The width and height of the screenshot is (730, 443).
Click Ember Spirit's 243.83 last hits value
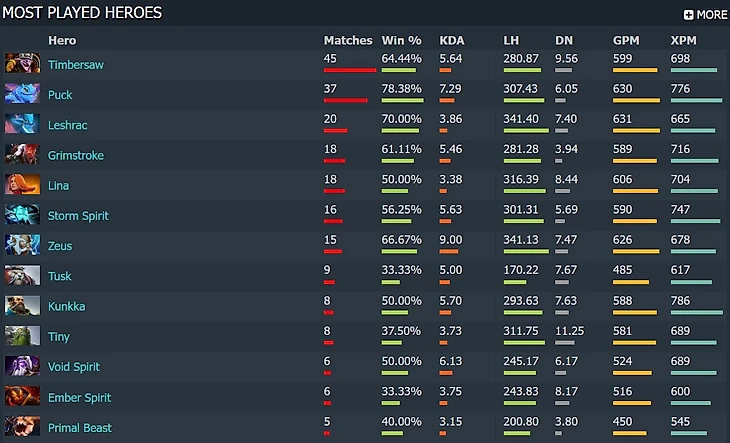[x=521, y=391]
